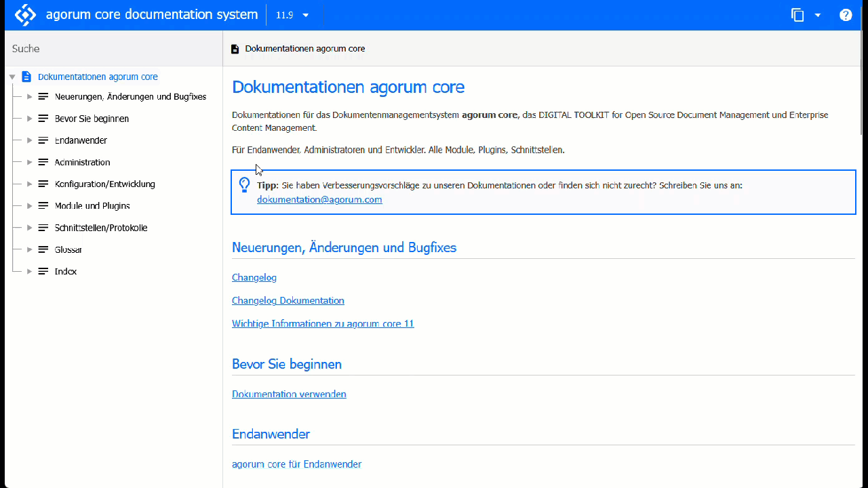Click the lines icon next to Neuerungen, Änderungen
This screenshot has height=488, width=868.
point(43,97)
